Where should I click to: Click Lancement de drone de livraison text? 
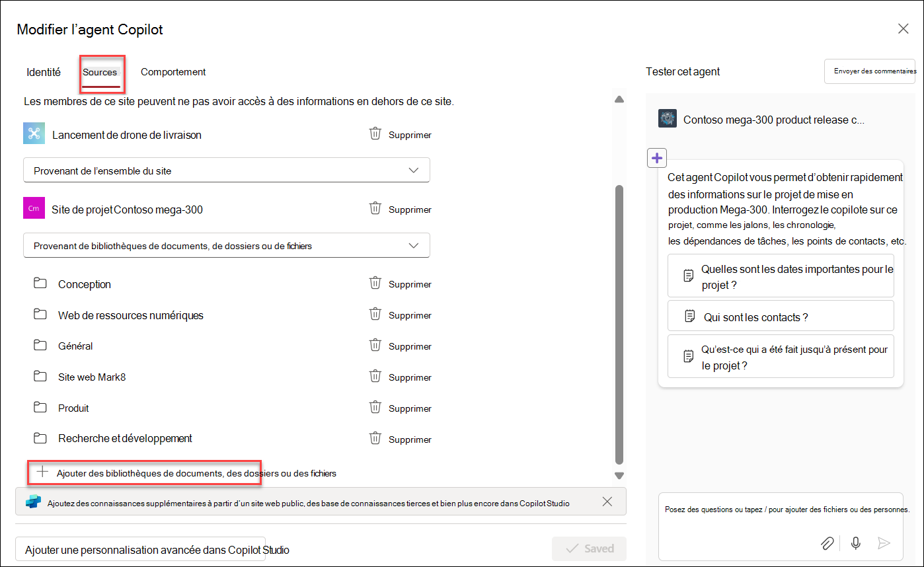[x=127, y=135]
